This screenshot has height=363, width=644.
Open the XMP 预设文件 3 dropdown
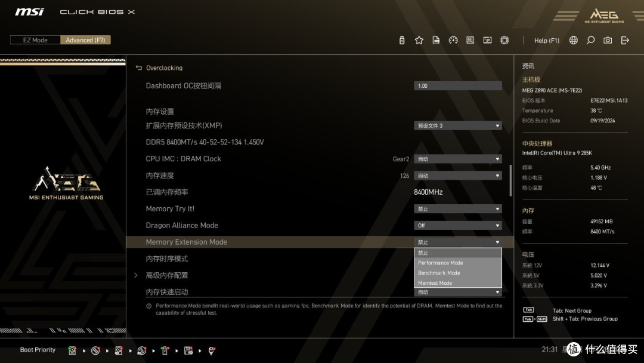click(457, 125)
